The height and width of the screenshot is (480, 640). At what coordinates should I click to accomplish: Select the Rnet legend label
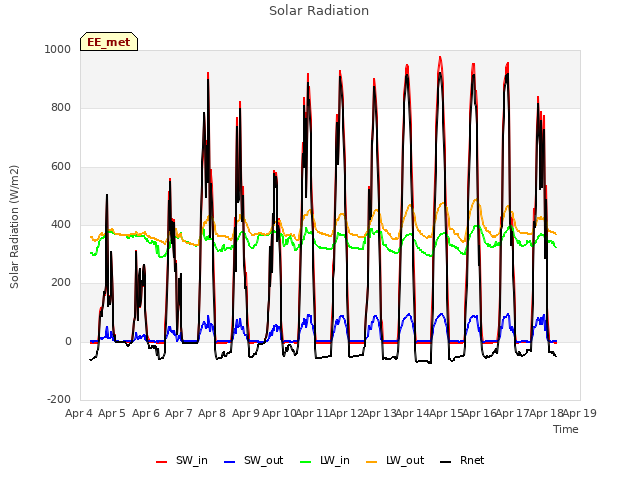[x=472, y=460]
